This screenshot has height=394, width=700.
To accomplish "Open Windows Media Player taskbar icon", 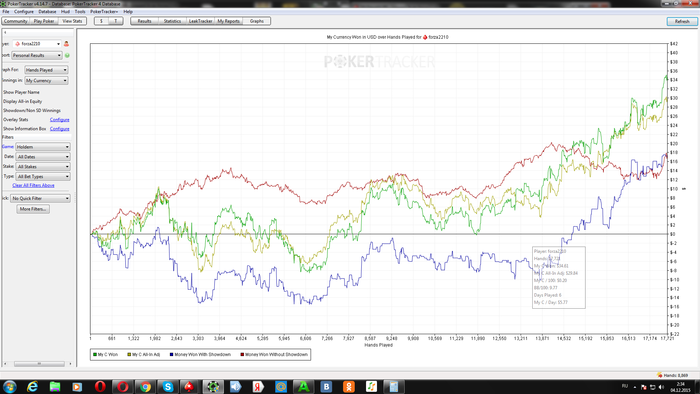I will [x=77, y=386].
